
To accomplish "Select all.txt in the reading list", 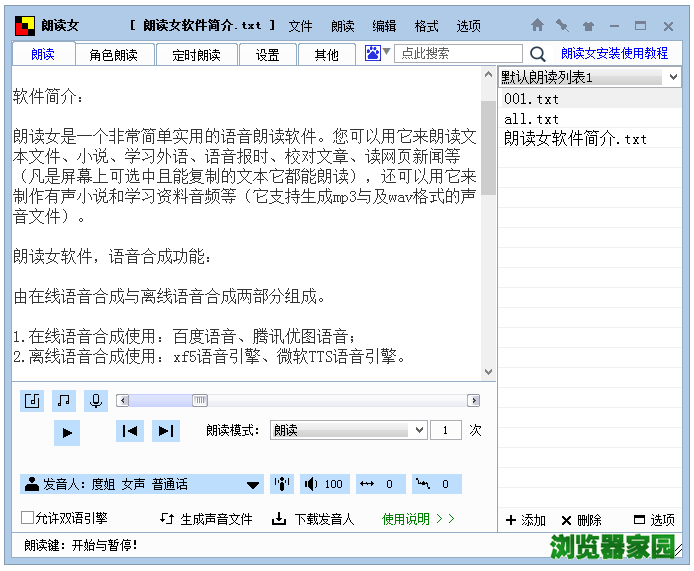I will (x=532, y=119).
